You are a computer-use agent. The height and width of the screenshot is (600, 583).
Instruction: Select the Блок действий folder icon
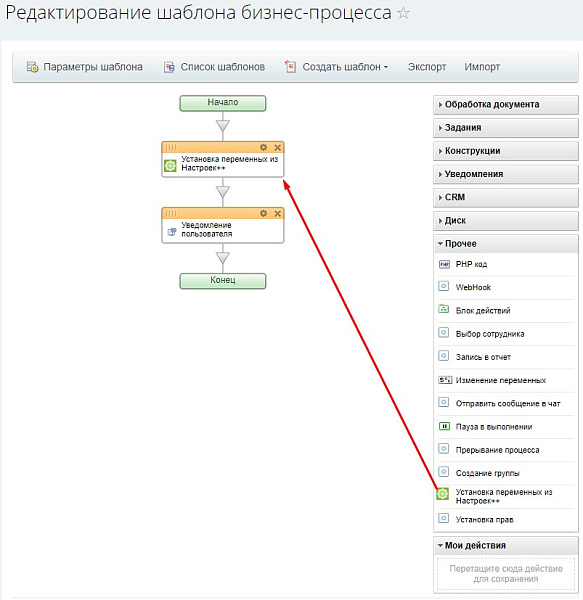(x=444, y=309)
